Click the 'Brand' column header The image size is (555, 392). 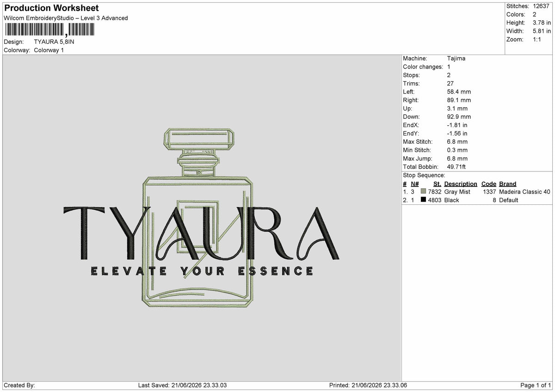(507, 184)
